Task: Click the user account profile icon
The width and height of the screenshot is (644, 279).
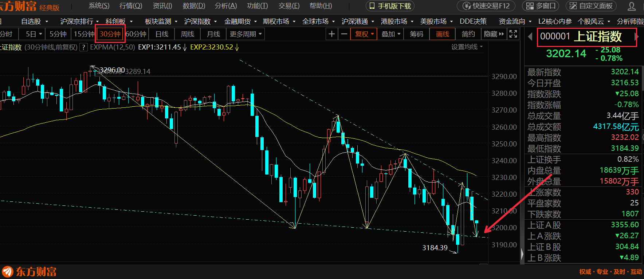Action: coord(632,6)
